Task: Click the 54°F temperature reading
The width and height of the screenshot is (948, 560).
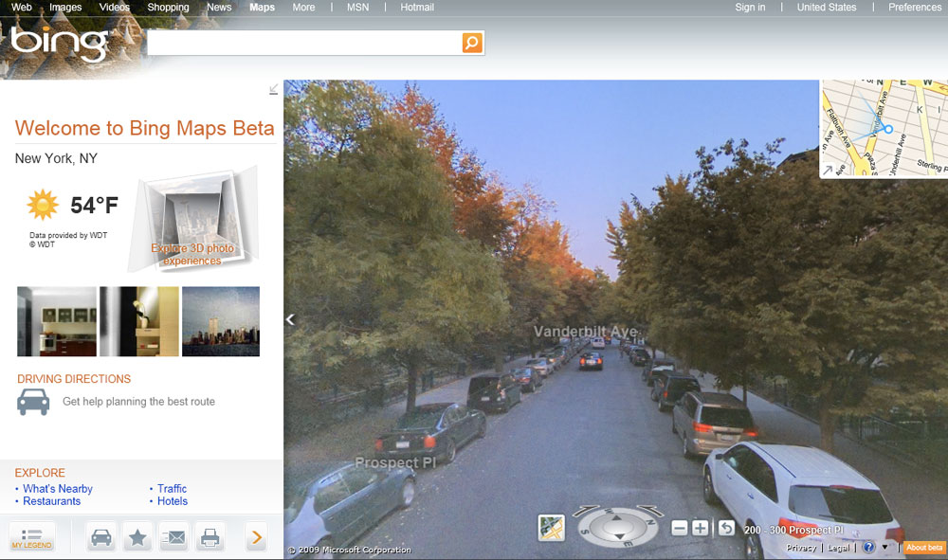Action: pyautogui.click(x=94, y=206)
